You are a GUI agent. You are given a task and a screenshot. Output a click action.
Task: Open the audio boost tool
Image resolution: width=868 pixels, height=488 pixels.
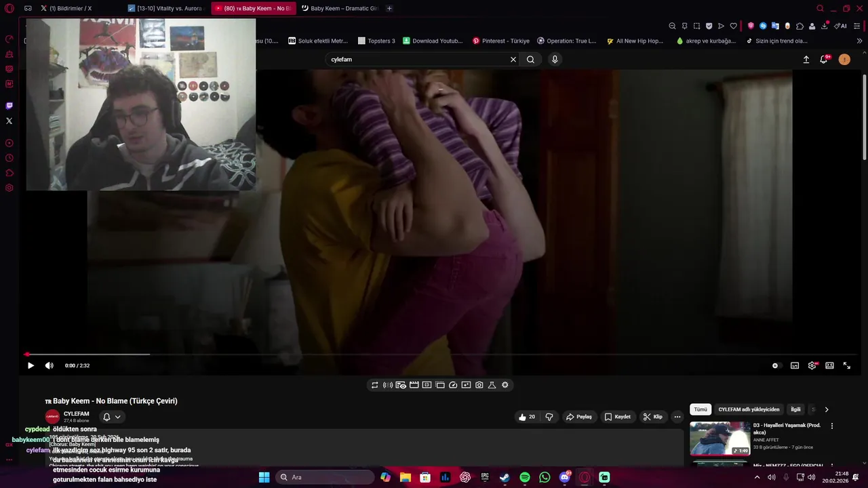coord(387,385)
